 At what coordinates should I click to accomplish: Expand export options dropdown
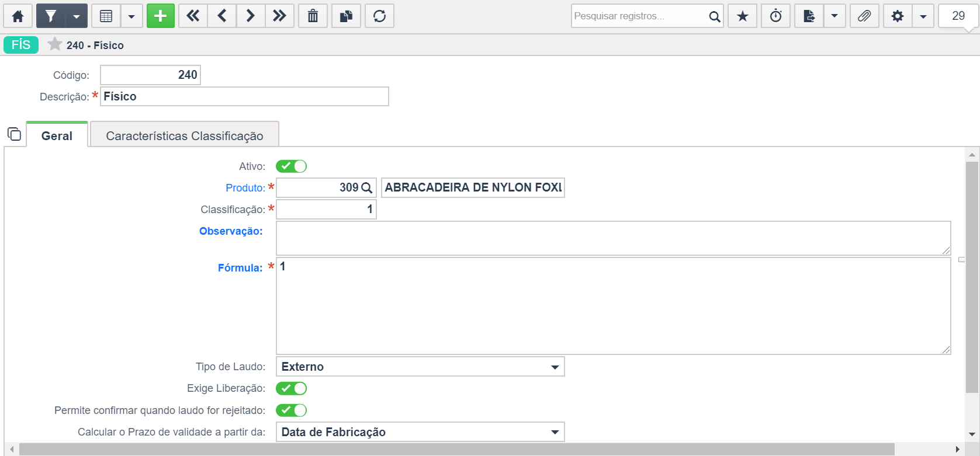click(834, 16)
